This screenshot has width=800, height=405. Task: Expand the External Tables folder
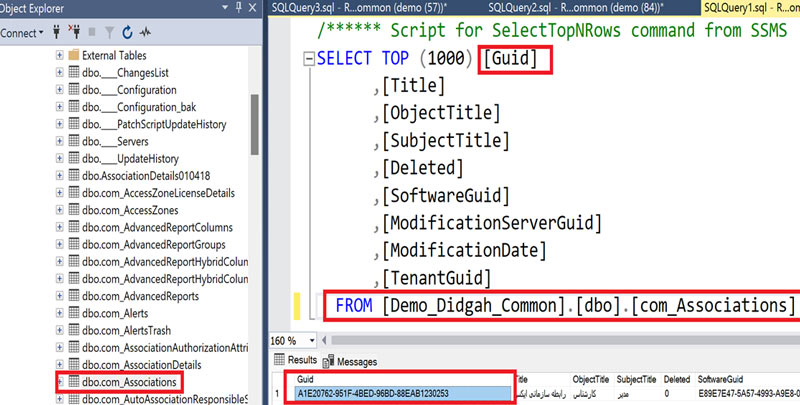click(x=60, y=54)
